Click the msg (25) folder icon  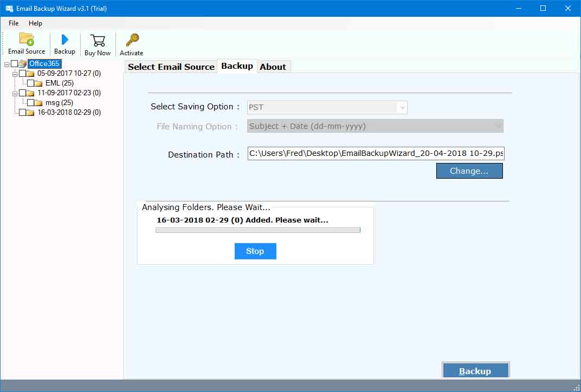coord(38,103)
